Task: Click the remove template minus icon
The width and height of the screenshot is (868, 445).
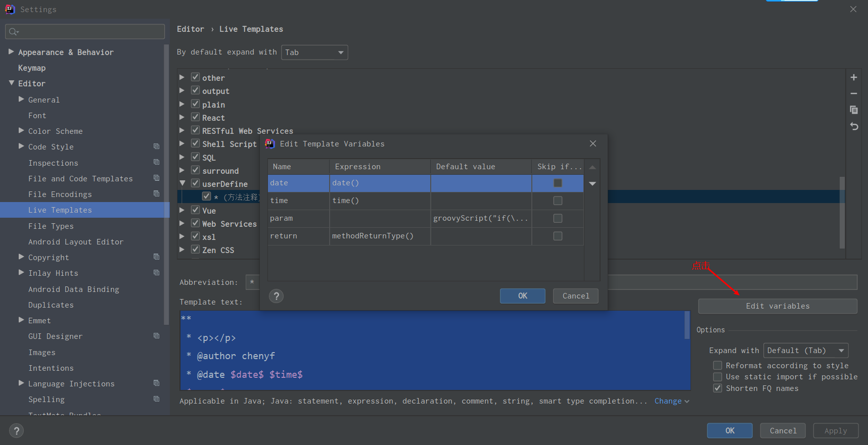Action: point(853,93)
